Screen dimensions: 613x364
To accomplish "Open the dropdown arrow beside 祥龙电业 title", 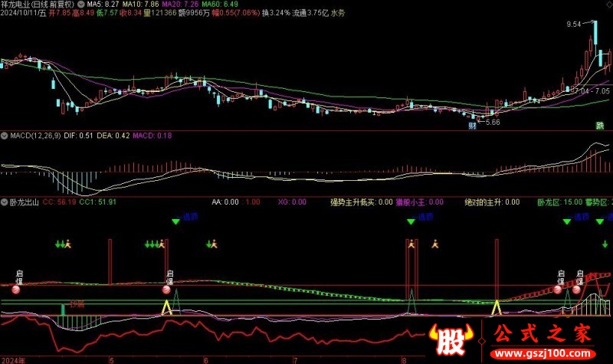I will [x=81, y=5].
